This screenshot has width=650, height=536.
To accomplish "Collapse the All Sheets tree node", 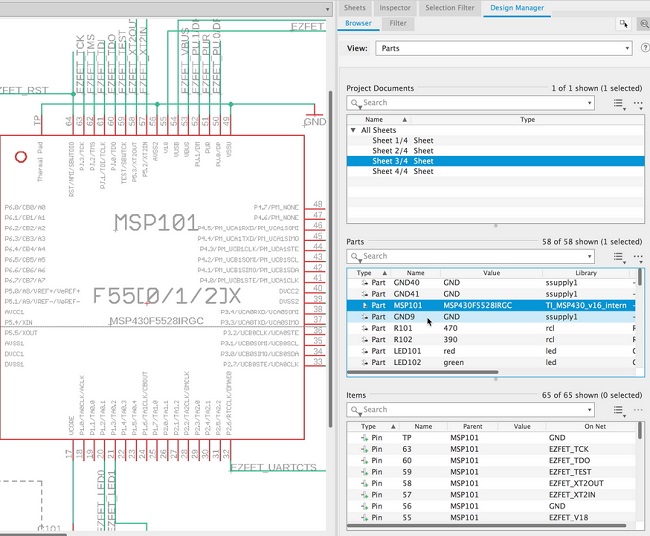I will 353,130.
